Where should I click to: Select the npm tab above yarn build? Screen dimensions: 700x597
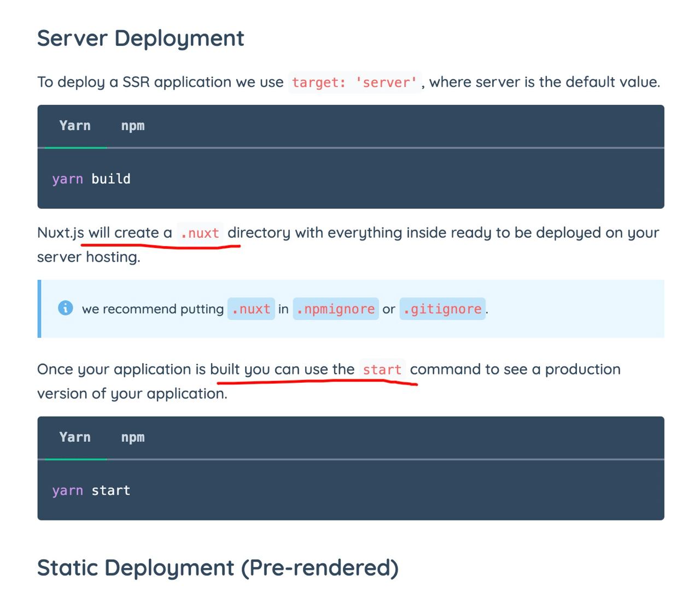coord(133,126)
